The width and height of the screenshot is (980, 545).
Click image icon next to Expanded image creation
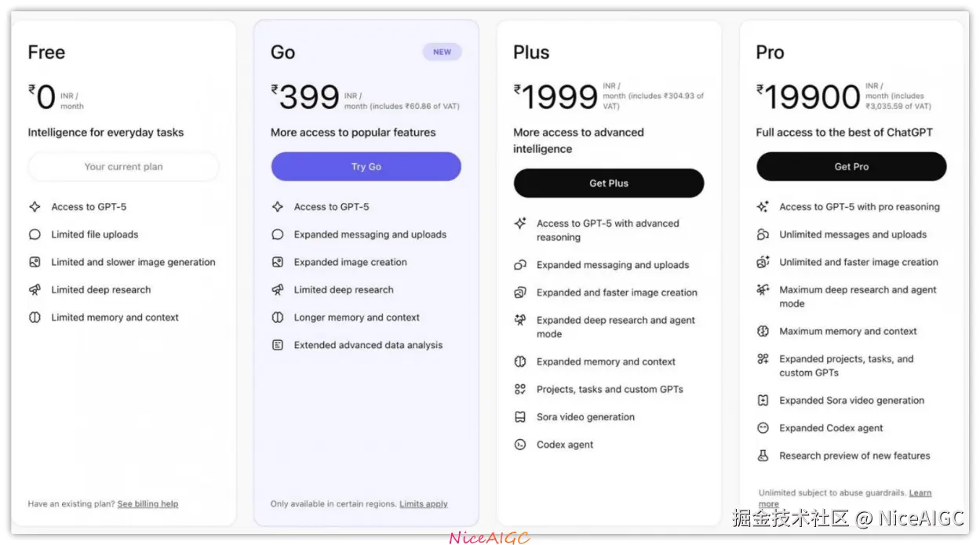tap(277, 262)
